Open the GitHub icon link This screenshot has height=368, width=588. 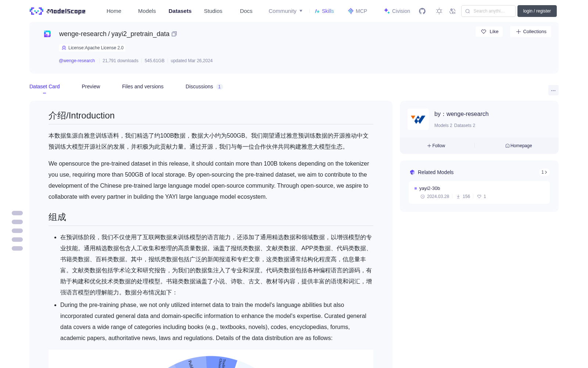pos(422,11)
